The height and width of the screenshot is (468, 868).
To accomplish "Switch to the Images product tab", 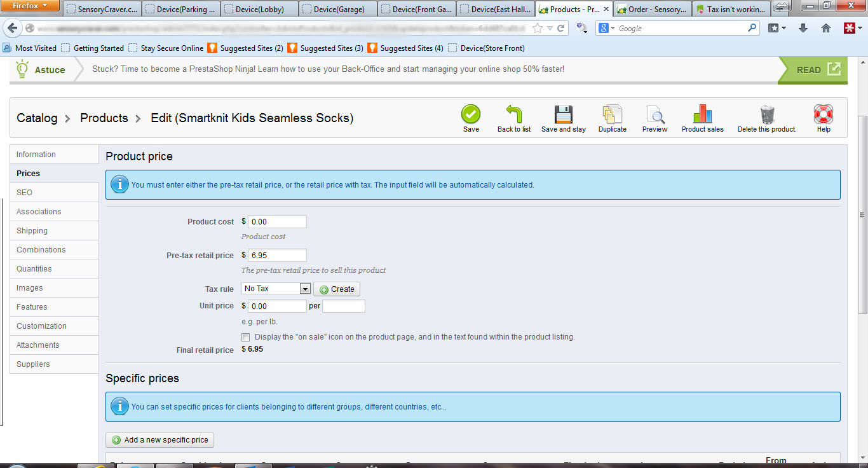I will pos(54,288).
